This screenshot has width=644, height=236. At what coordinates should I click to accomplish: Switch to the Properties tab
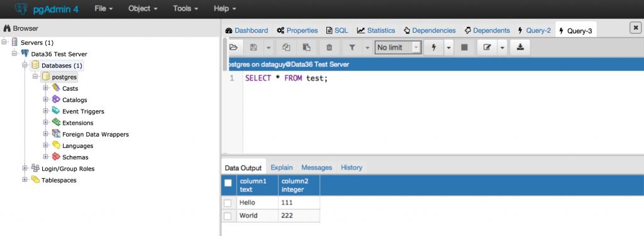pyautogui.click(x=297, y=30)
